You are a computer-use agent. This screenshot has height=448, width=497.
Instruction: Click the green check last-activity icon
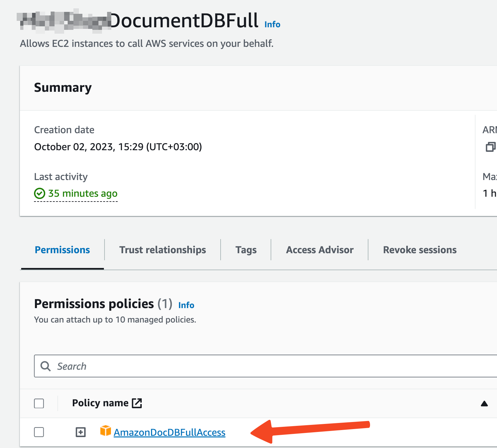coord(39,194)
